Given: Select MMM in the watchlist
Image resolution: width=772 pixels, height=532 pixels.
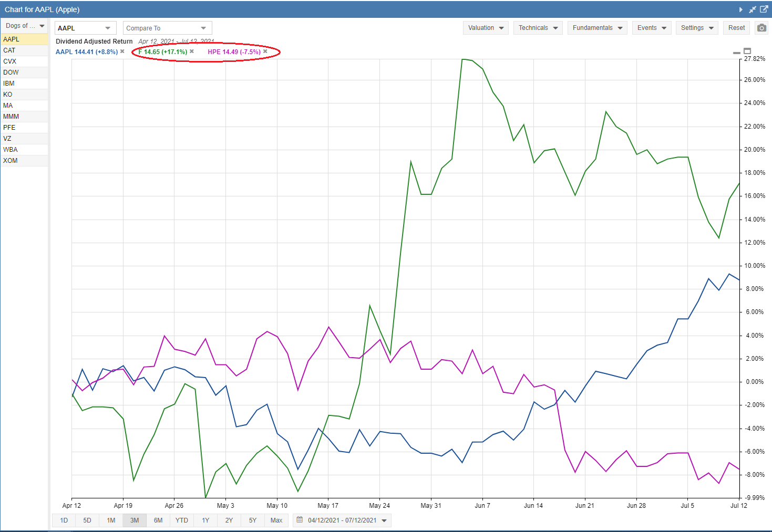Looking at the screenshot, I should (24, 117).
